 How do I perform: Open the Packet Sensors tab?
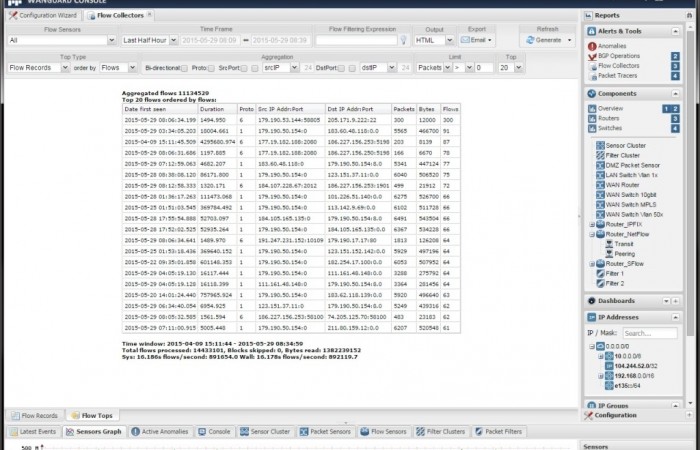pyautogui.click(x=325, y=432)
